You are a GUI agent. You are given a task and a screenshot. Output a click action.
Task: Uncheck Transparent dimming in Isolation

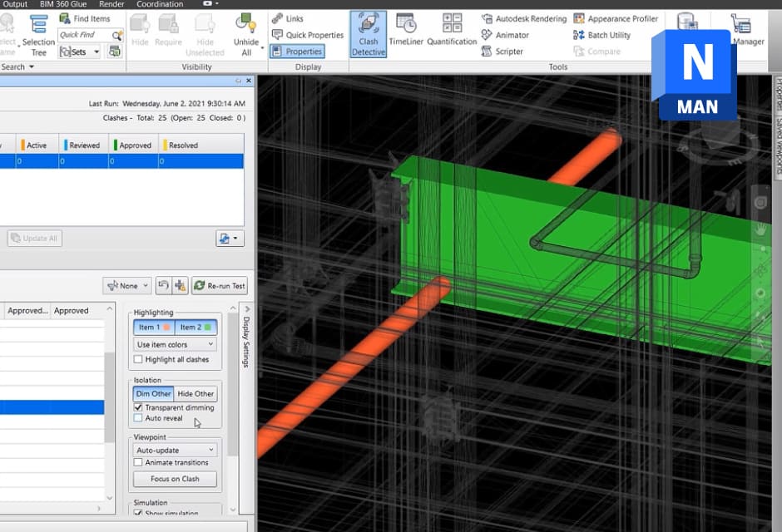tap(139, 407)
